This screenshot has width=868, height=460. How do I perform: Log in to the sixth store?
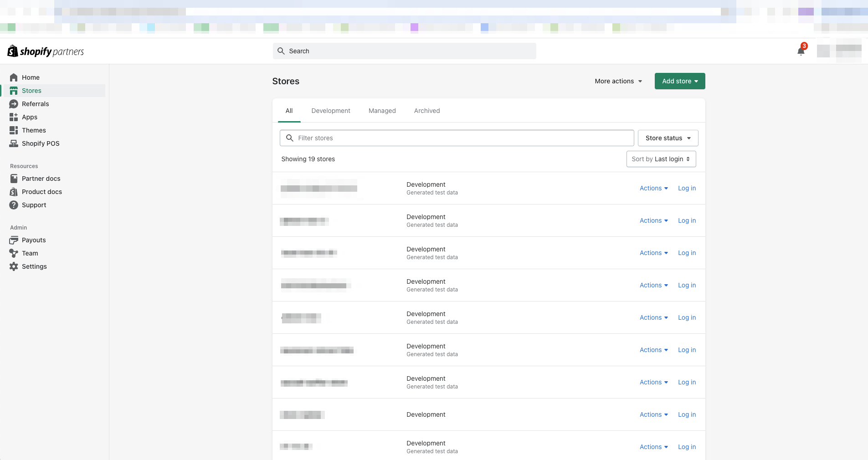[687, 350]
